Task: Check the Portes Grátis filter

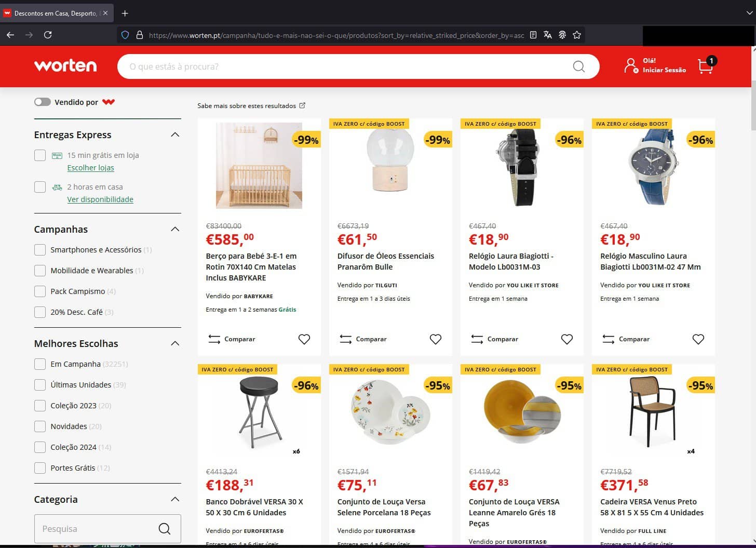Action: click(x=40, y=468)
